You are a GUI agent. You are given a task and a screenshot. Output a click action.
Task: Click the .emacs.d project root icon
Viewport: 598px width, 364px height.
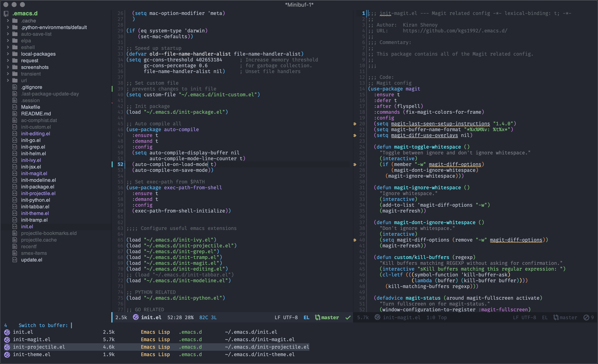tap(6, 13)
